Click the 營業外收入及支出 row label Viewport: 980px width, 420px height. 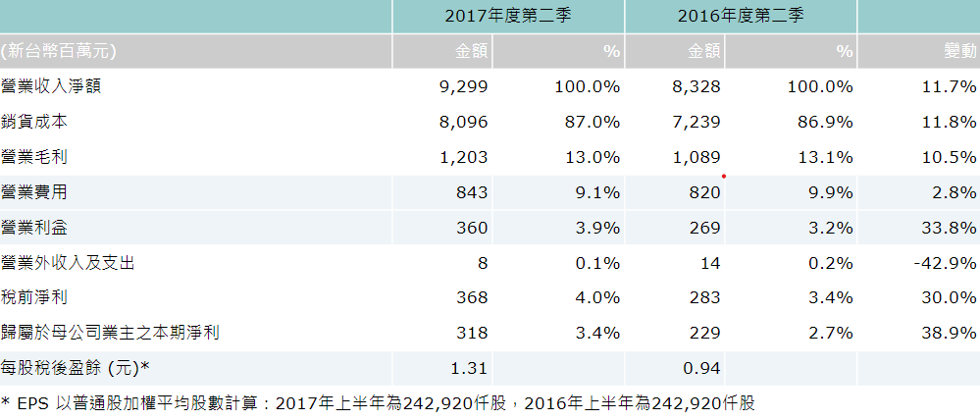click(x=69, y=263)
